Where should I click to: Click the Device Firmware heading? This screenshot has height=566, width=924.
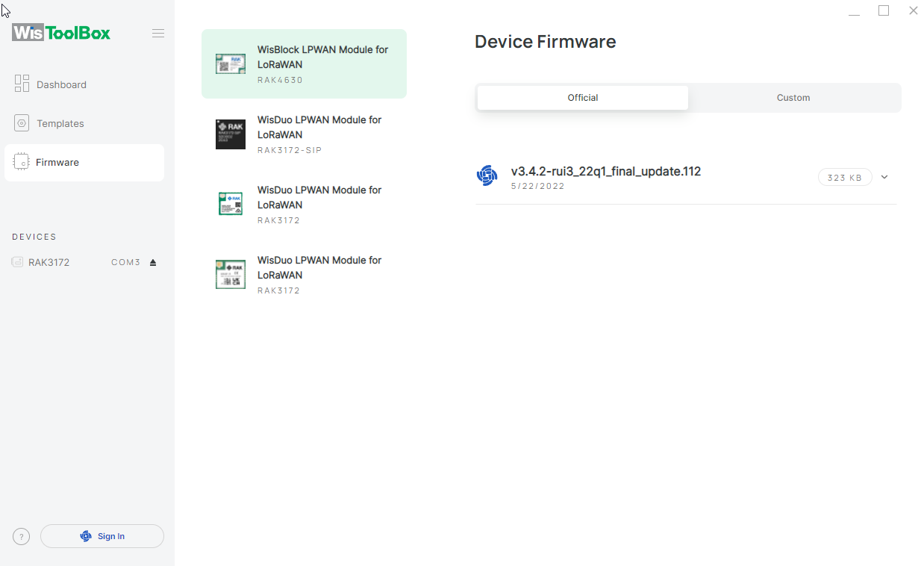tap(546, 42)
